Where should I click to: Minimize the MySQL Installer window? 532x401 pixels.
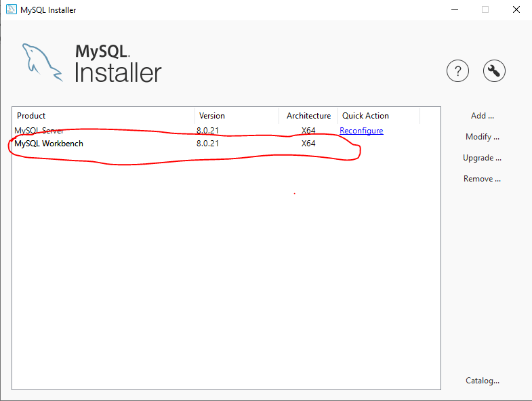click(x=455, y=10)
